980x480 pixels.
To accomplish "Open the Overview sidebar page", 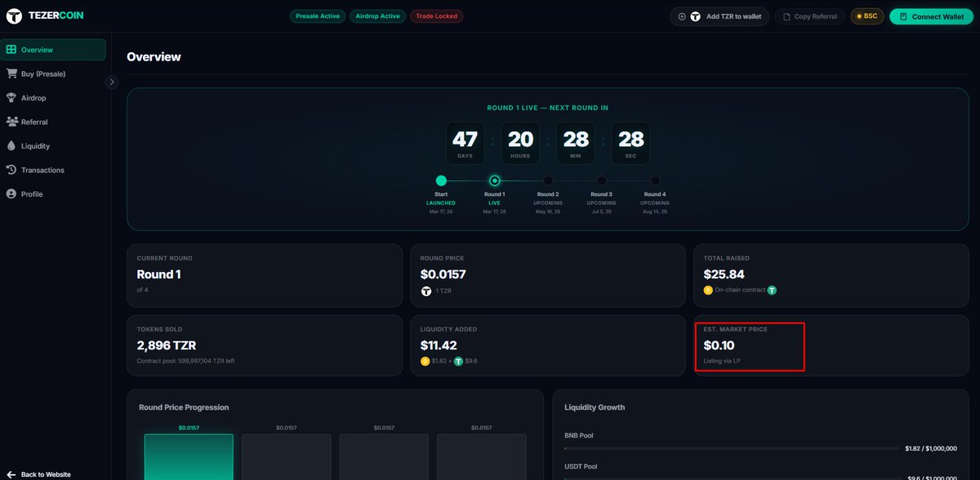I will pyautogui.click(x=53, y=50).
